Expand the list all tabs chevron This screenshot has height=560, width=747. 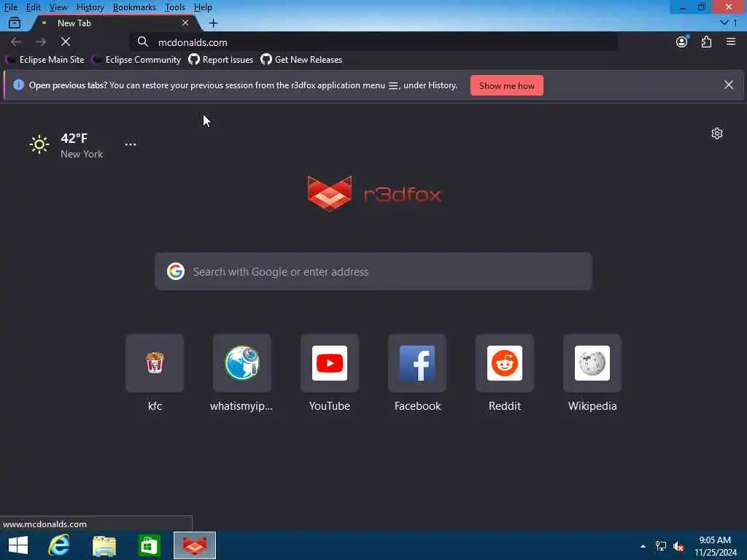724,23
